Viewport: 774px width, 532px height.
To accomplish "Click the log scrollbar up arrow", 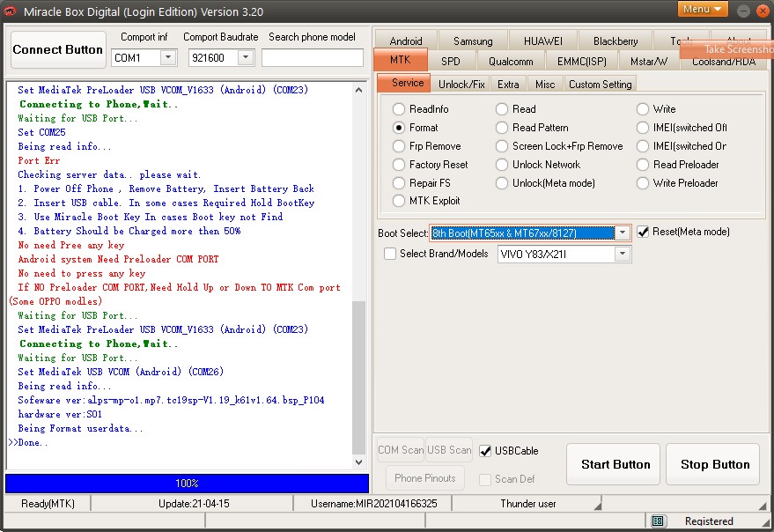I will (359, 90).
